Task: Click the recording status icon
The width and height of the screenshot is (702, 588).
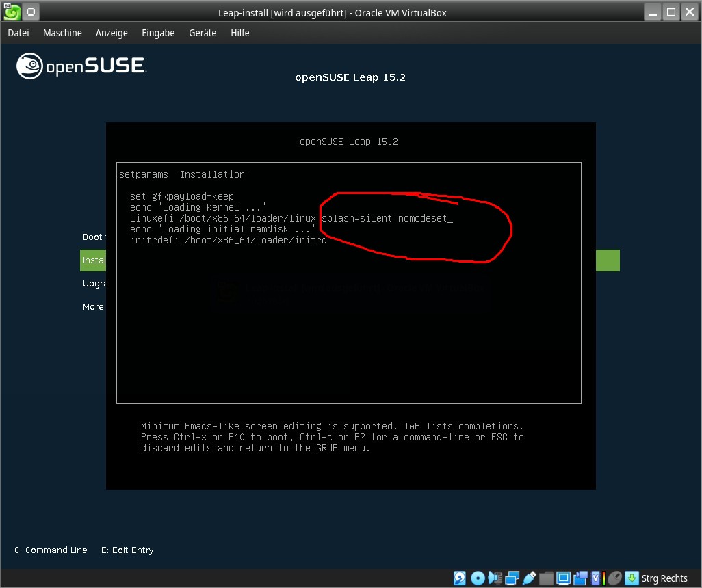Action: [580, 578]
